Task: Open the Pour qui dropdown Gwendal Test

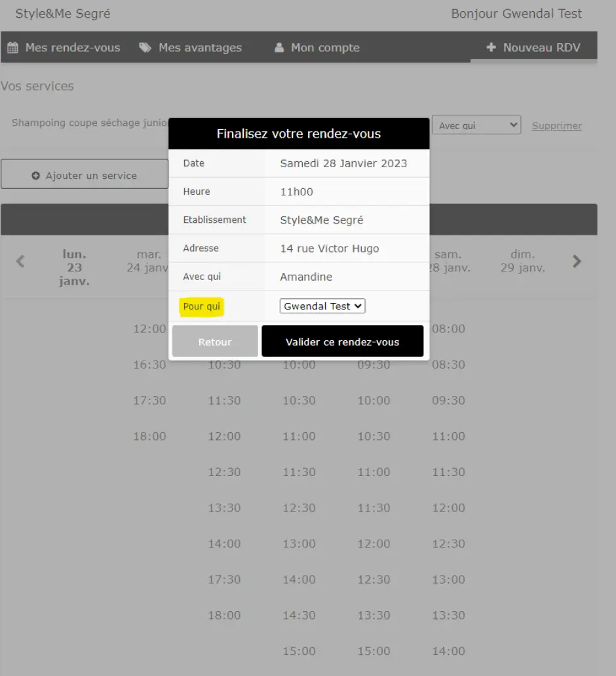Action: coord(322,306)
